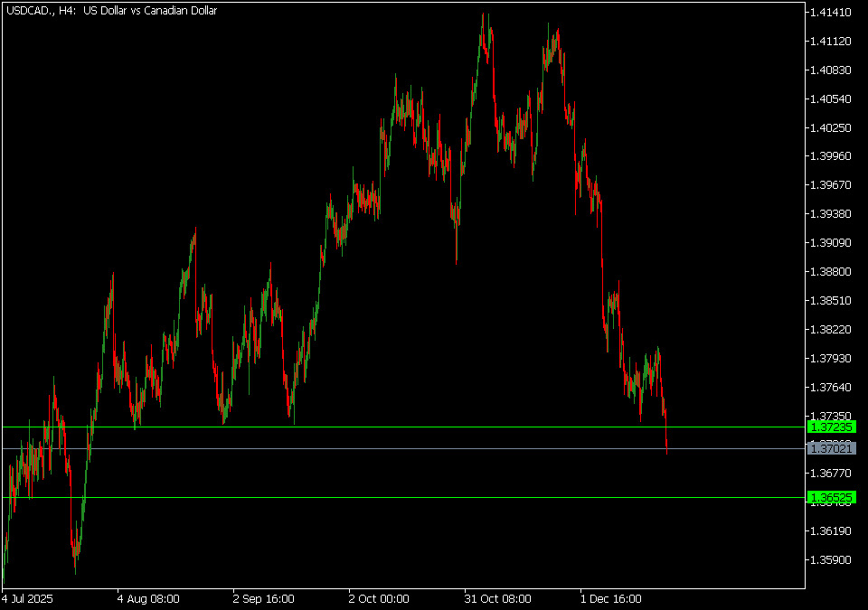Select the 2 Oct 00:00 time label
868x610 pixels.
click(380, 598)
